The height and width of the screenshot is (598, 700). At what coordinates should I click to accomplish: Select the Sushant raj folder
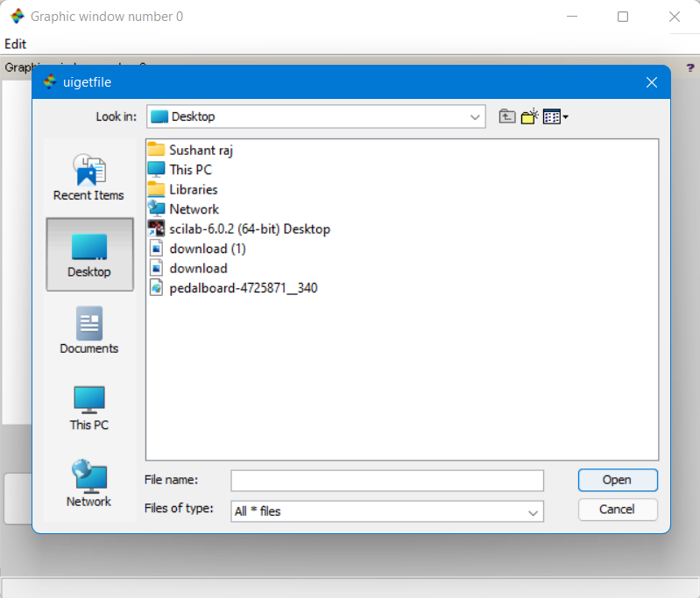click(191, 150)
